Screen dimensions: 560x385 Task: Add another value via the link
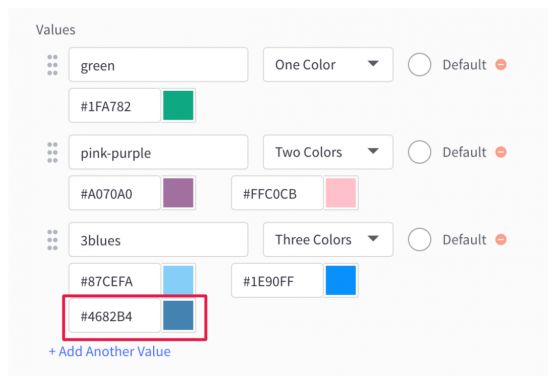[110, 351]
